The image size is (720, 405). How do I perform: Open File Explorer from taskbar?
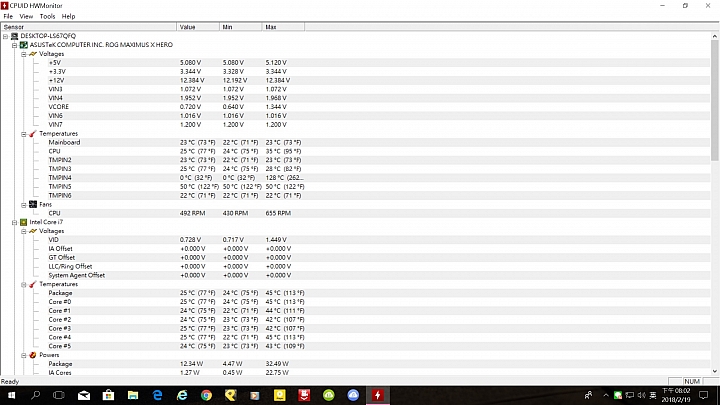pyautogui.click(x=133, y=395)
